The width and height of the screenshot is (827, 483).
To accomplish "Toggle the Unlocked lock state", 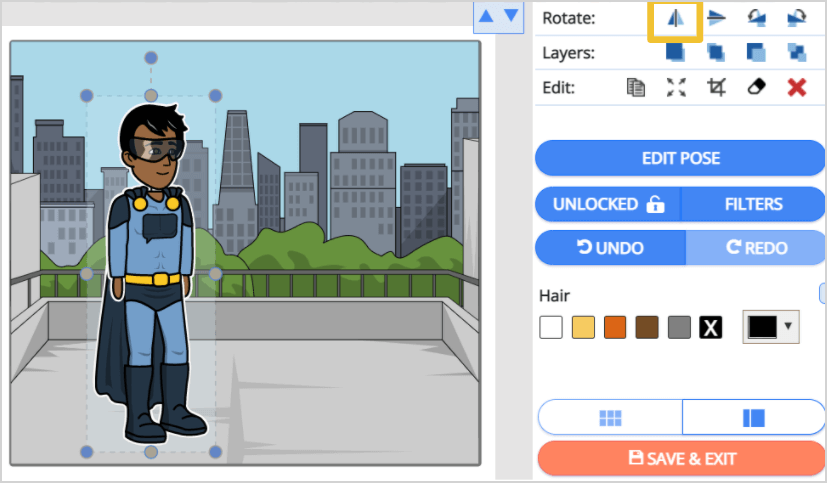I will 608,204.
